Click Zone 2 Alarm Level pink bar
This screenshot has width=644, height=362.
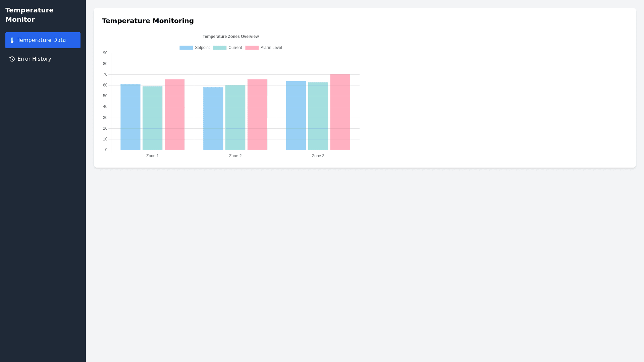tap(257, 115)
